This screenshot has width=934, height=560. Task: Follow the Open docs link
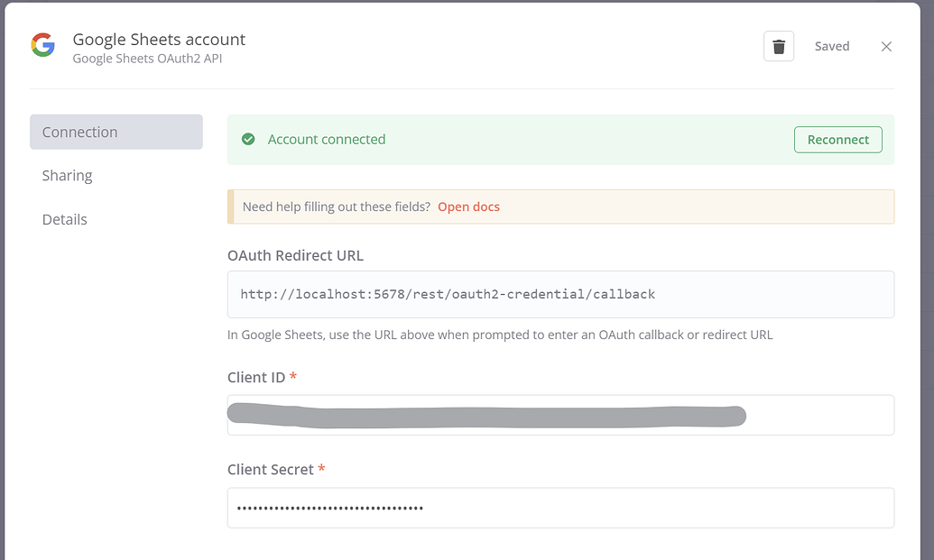tap(468, 207)
